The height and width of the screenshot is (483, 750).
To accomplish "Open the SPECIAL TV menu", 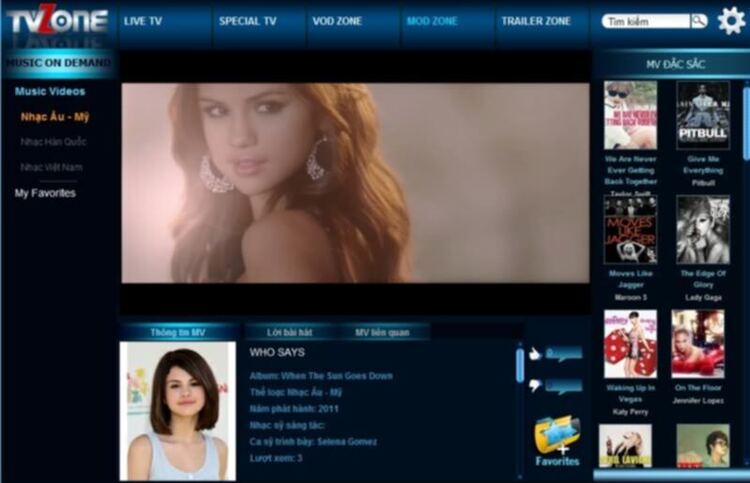I will click(248, 21).
